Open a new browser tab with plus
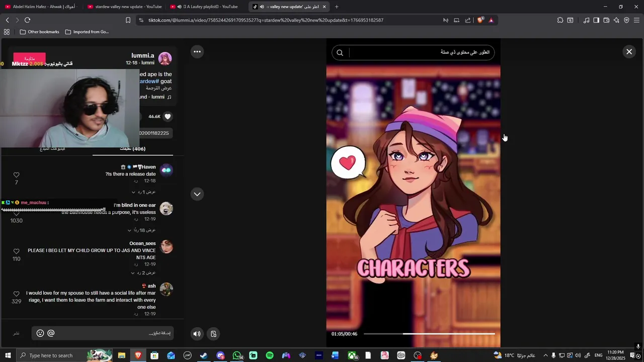 (x=337, y=7)
